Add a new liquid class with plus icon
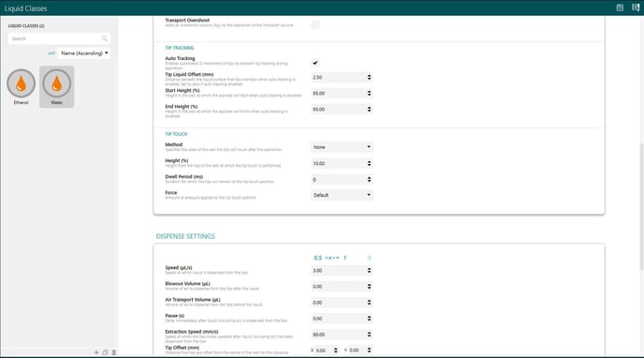The height and width of the screenshot is (358, 644). [96, 352]
